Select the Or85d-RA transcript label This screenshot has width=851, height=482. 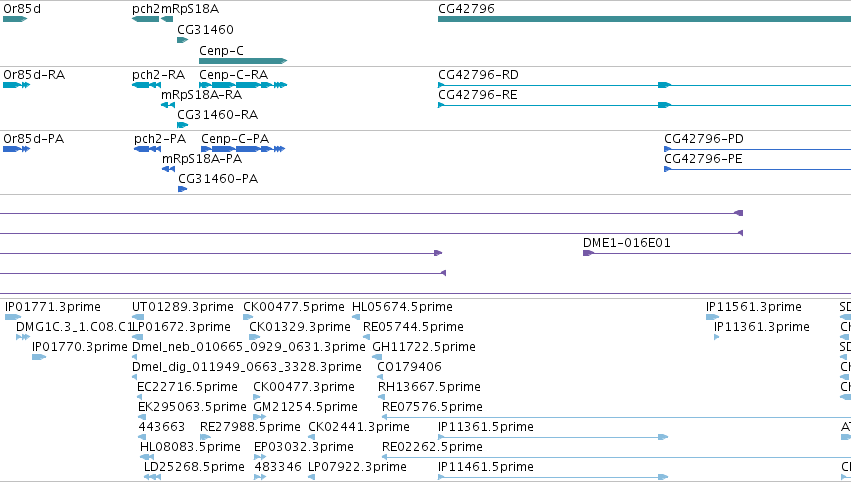34,75
